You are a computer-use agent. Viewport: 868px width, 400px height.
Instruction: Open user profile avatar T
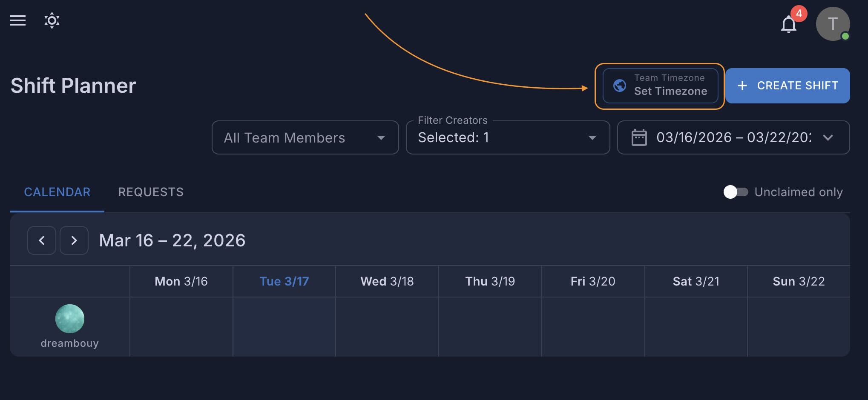[x=833, y=24]
